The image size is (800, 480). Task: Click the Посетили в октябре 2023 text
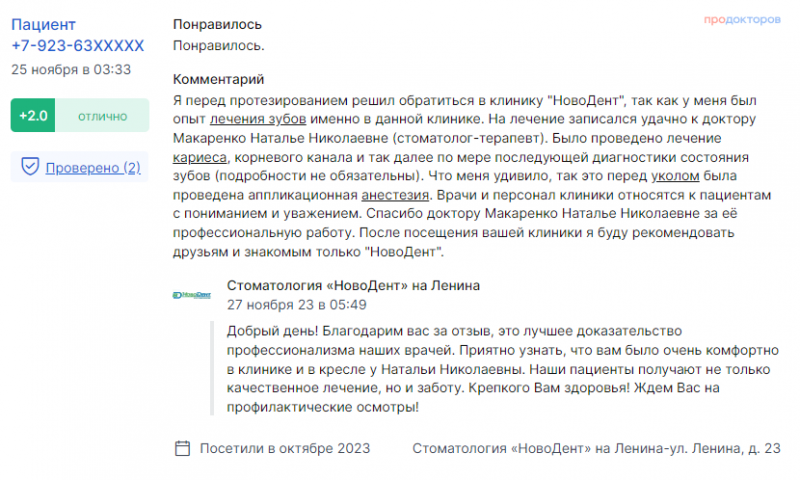coord(285,448)
